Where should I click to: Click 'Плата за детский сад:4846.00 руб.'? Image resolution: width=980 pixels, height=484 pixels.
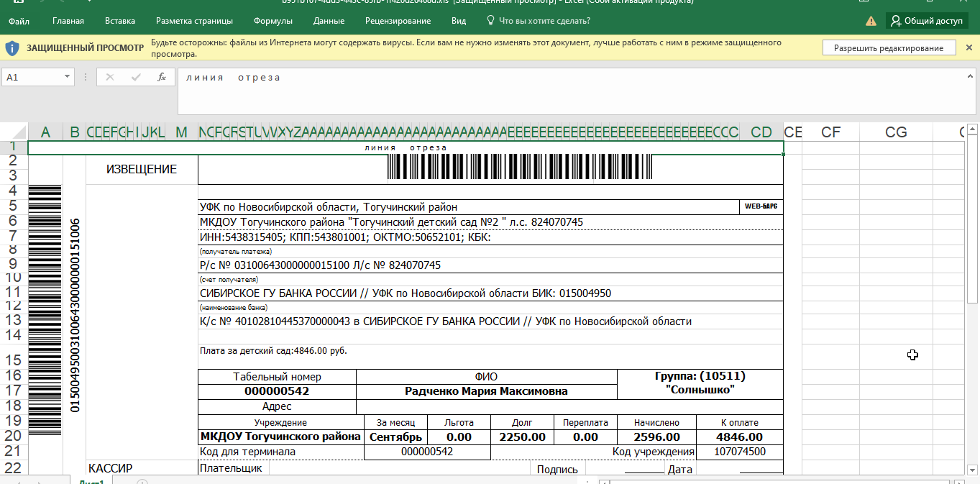click(x=273, y=351)
